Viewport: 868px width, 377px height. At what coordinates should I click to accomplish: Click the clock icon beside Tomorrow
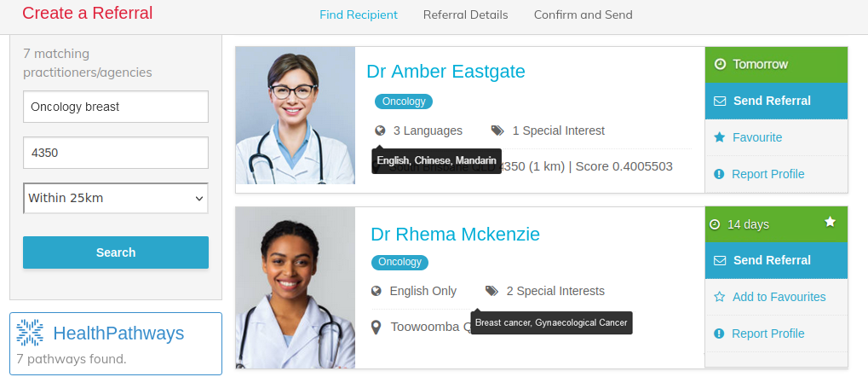point(720,64)
